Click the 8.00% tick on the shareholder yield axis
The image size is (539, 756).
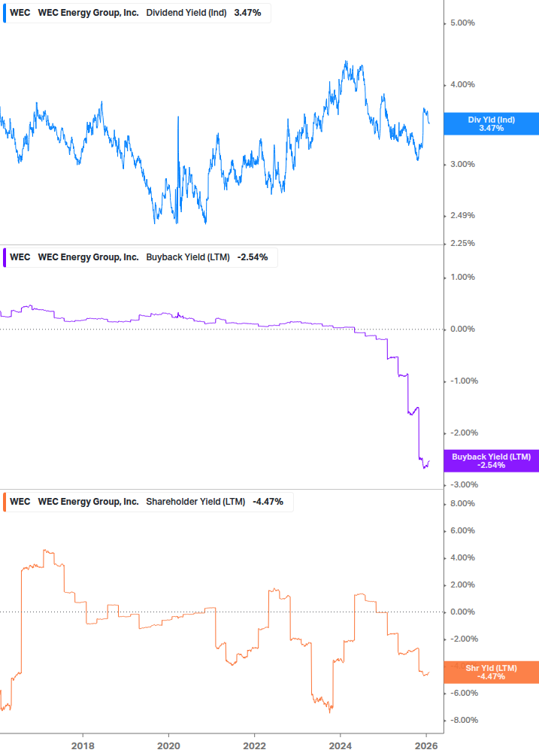(x=462, y=504)
